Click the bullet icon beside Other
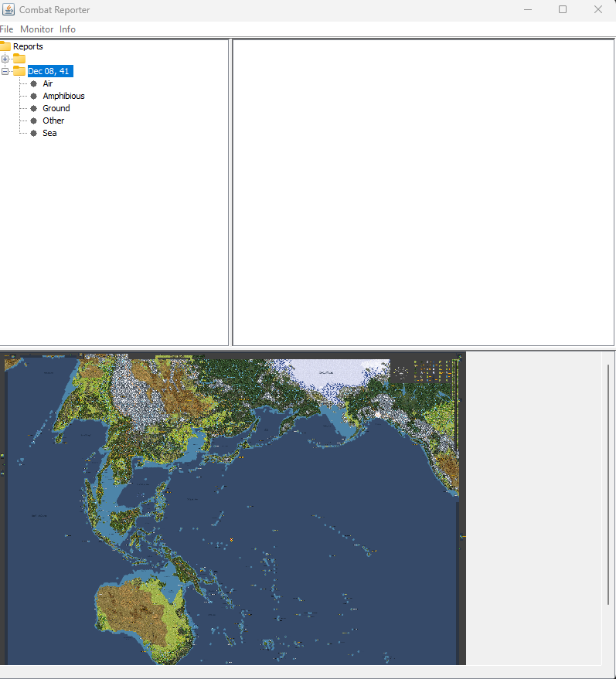Screen dimensions: 616x679 pyautogui.click(x=34, y=121)
